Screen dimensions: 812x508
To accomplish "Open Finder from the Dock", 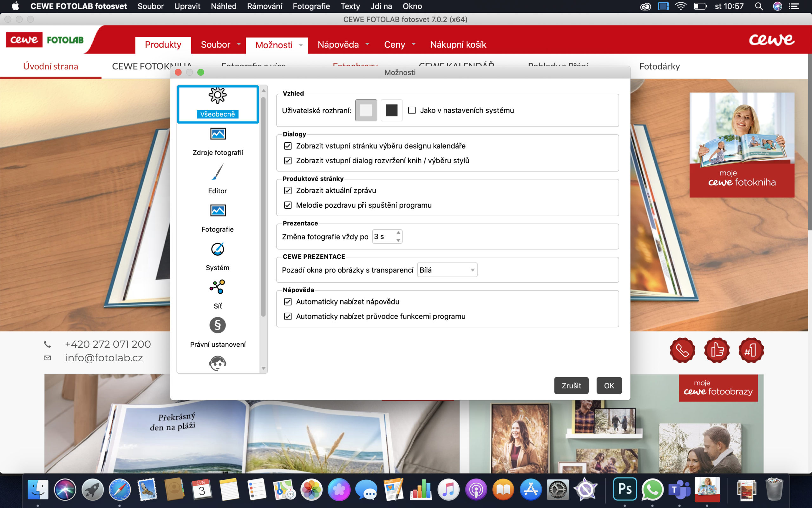I will point(37,489).
